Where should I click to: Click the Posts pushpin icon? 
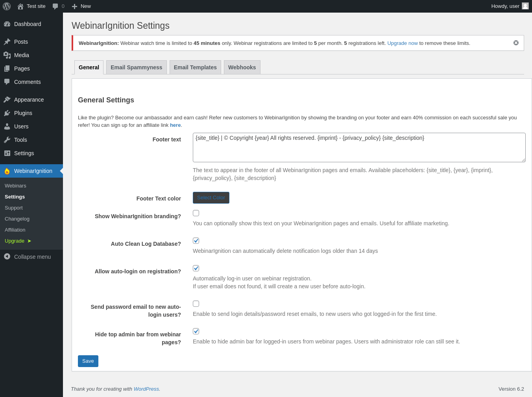click(x=7, y=42)
